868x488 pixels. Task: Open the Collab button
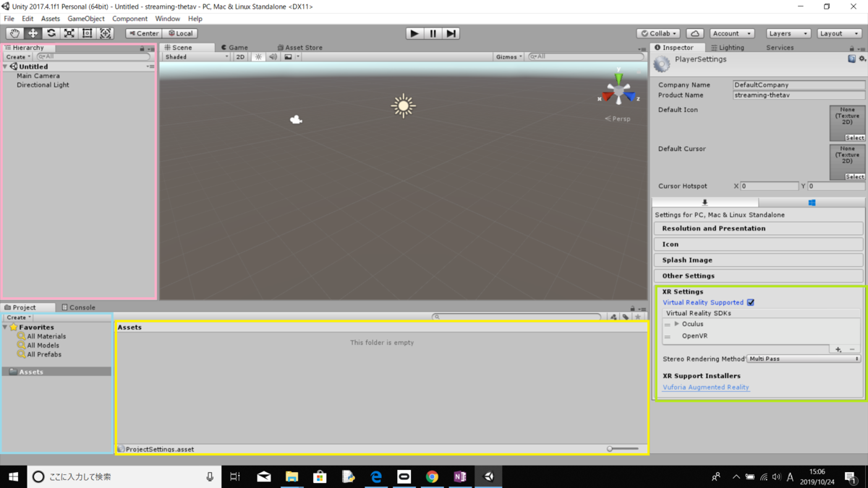point(659,33)
